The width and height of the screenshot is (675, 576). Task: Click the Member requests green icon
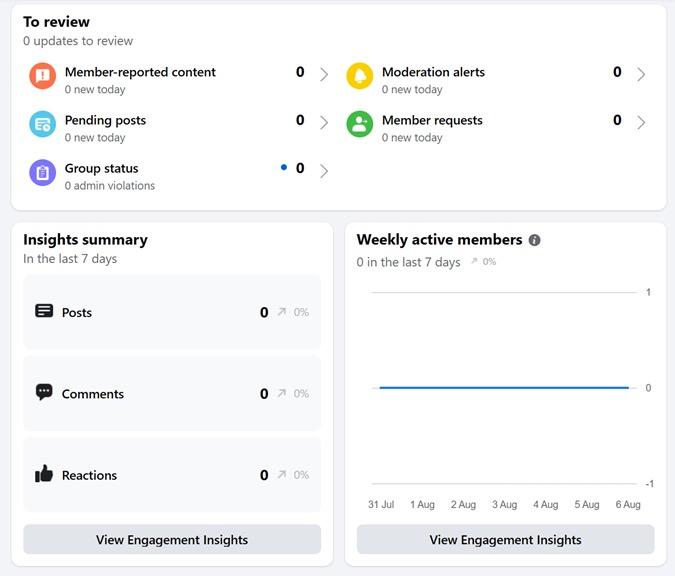[359, 124]
